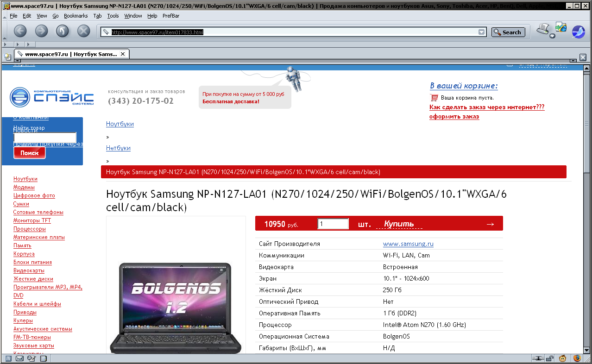Click the white arrow in buy bar
This screenshot has width=592, height=364.
click(490, 224)
